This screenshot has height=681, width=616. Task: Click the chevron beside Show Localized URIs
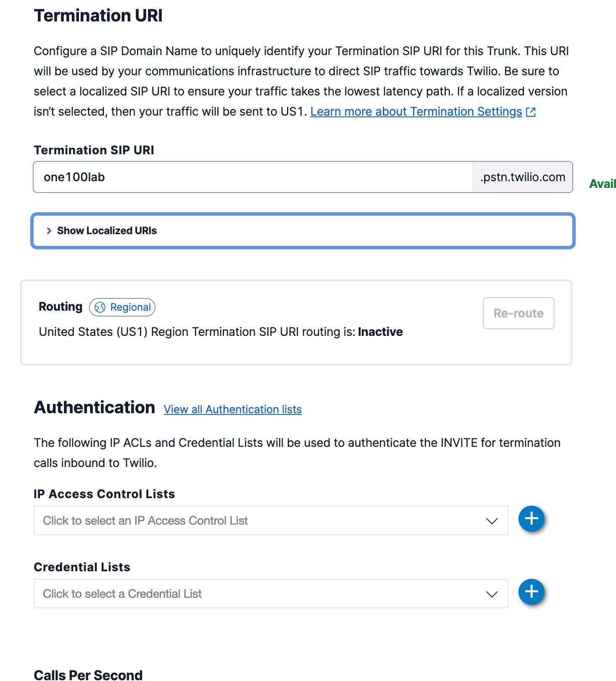tap(49, 231)
